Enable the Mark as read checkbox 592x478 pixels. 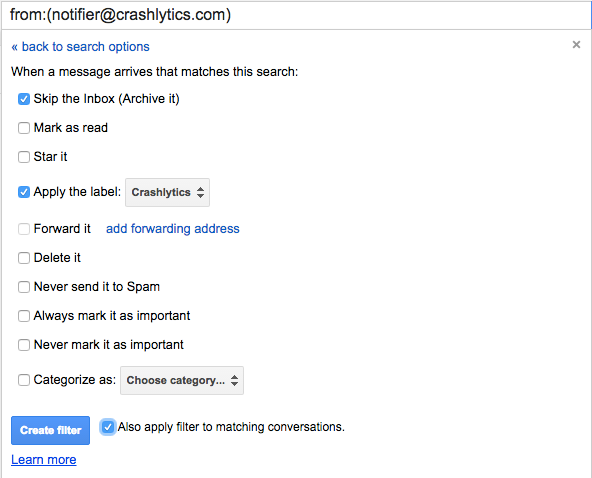point(24,128)
